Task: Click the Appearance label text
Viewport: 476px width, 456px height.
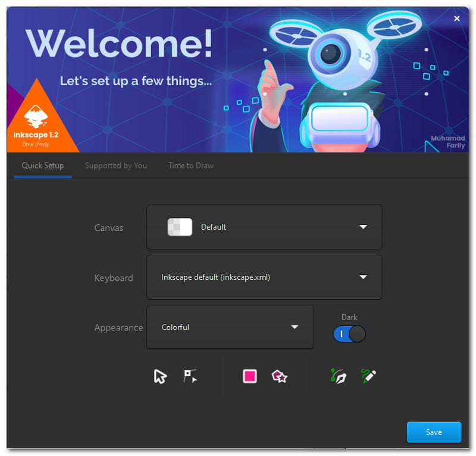Action: [118, 327]
